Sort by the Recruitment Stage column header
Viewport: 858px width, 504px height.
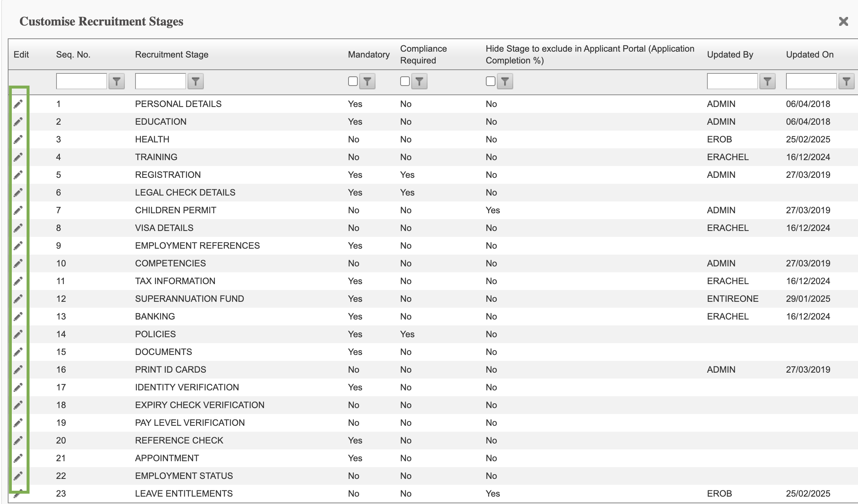coord(172,55)
